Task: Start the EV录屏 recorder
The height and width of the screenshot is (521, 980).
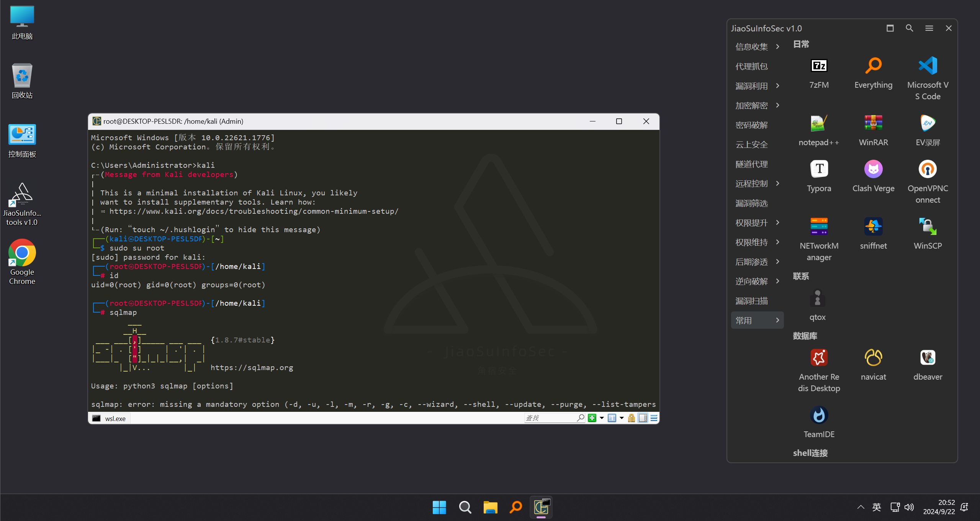Action: click(928, 131)
